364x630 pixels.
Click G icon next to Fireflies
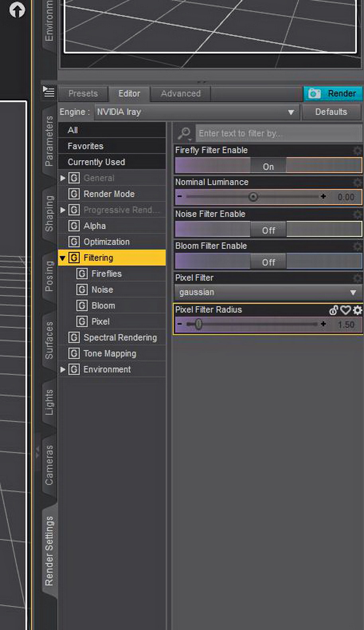(82, 274)
